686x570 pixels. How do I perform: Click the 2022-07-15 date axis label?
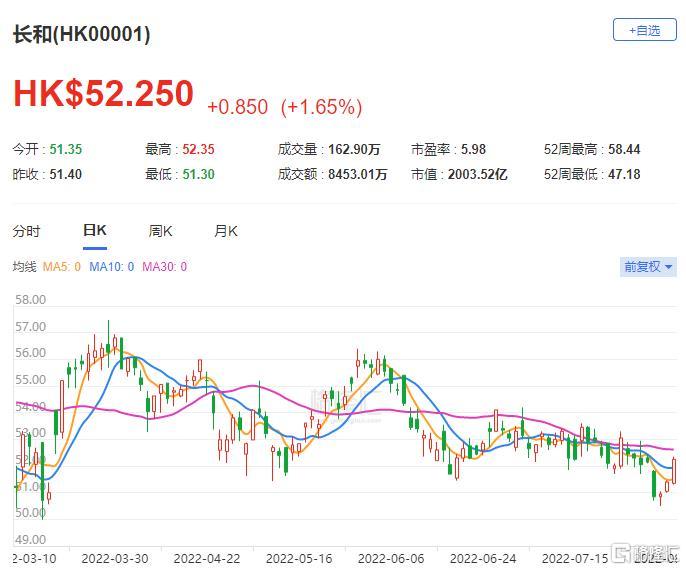tap(575, 559)
